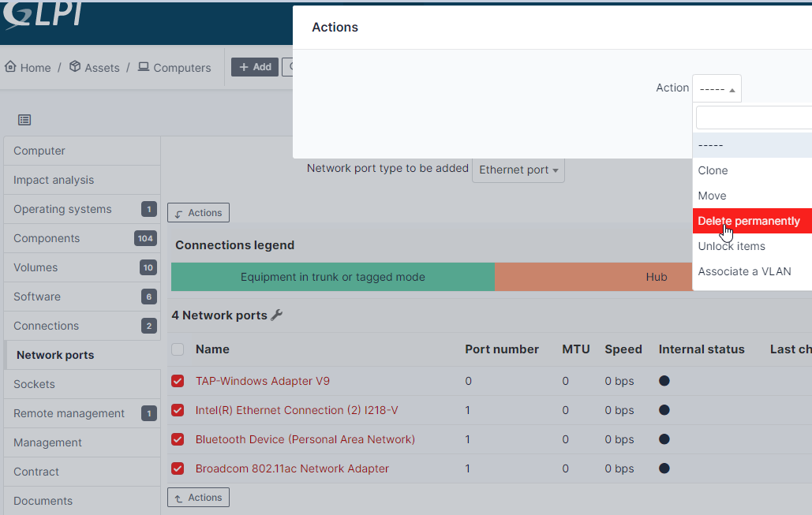Click the Add button

(255, 67)
